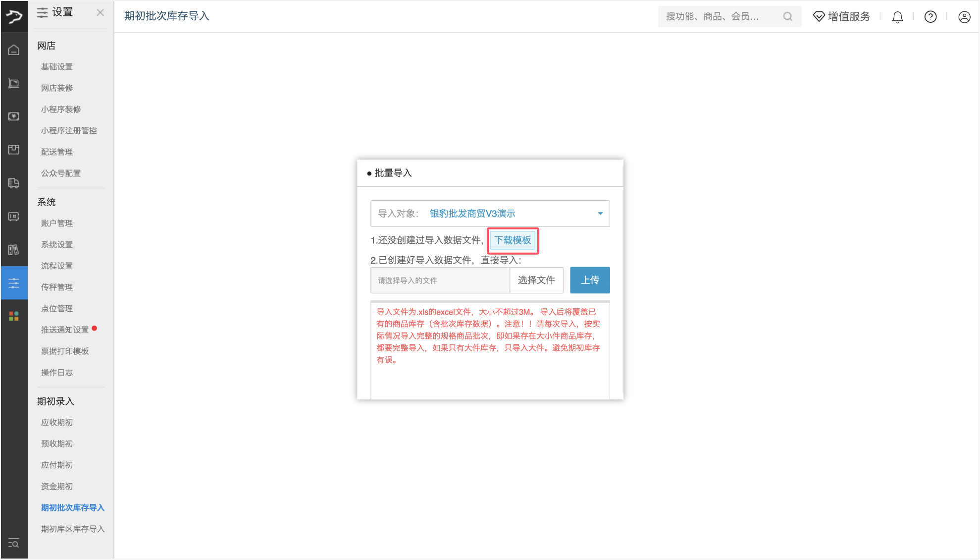Click the import file path input field
The width and height of the screenshot is (980, 560).
[x=440, y=280]
